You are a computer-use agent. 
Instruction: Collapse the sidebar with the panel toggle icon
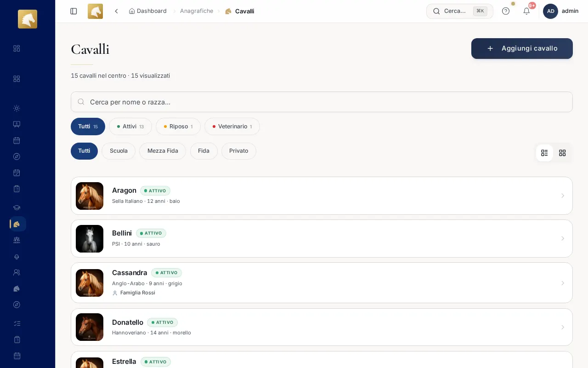[73, 11]
